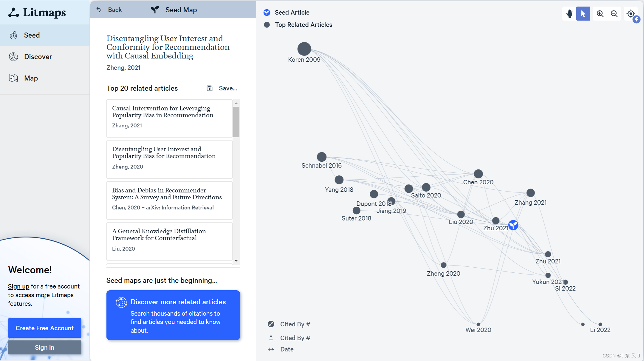Click the Save disk icon
This screenshot has width=644, height=361.
point(210,88)
